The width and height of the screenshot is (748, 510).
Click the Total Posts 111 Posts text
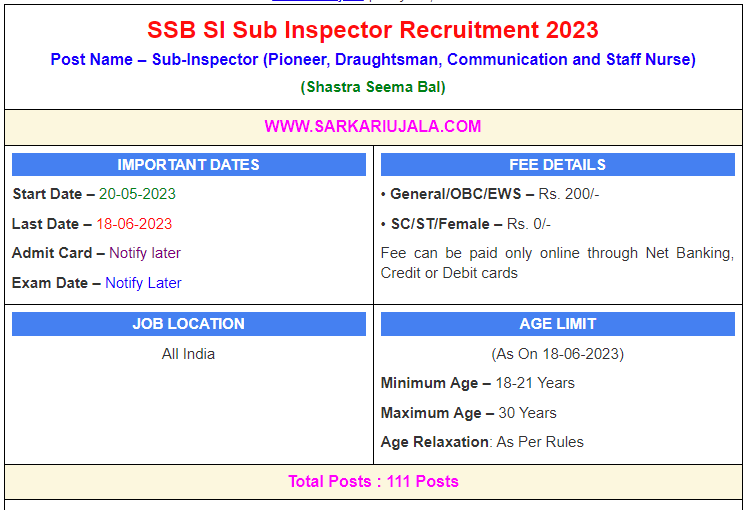click(373, 481)
